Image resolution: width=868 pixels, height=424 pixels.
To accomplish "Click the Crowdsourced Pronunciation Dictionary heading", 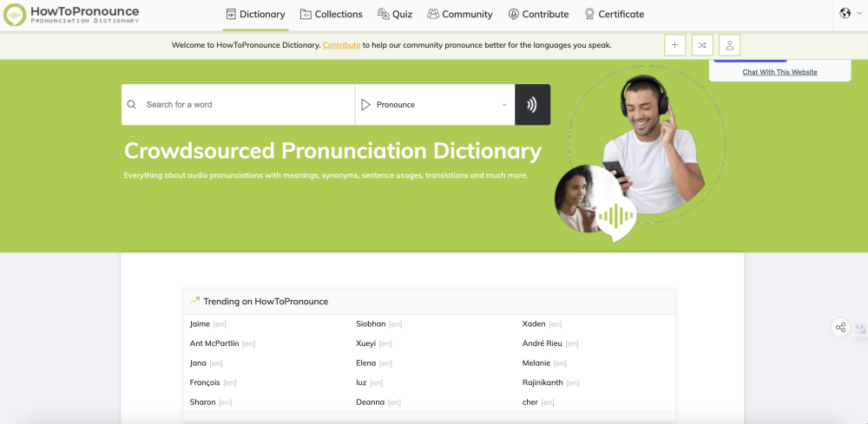I will click(x=332, y=152).
